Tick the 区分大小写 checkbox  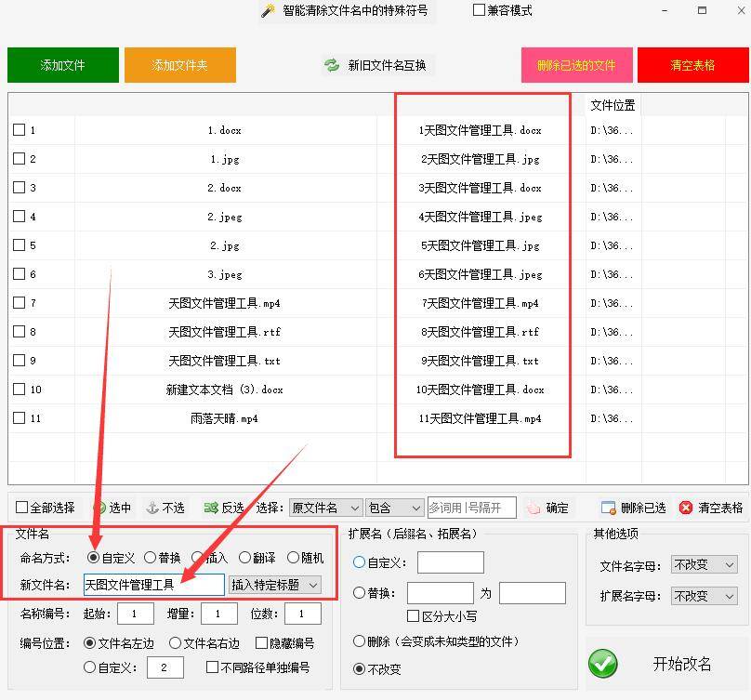(413, 616)
